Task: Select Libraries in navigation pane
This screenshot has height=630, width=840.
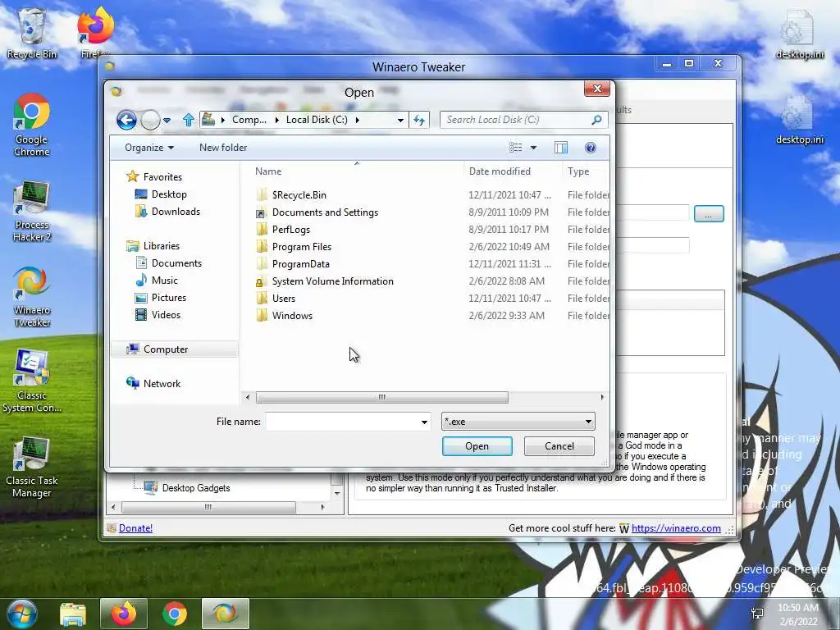Action: coord(153,246)
